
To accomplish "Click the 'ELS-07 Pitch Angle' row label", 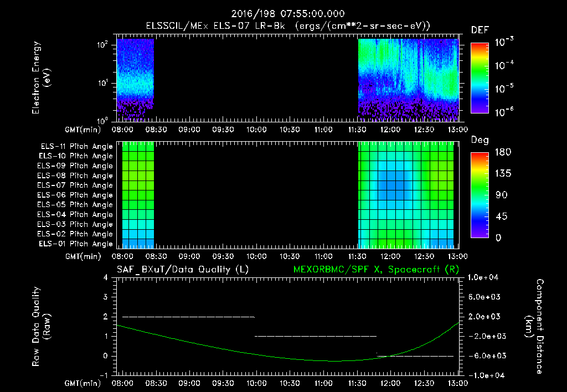I will pyautogui.click(x=75, y=185).
